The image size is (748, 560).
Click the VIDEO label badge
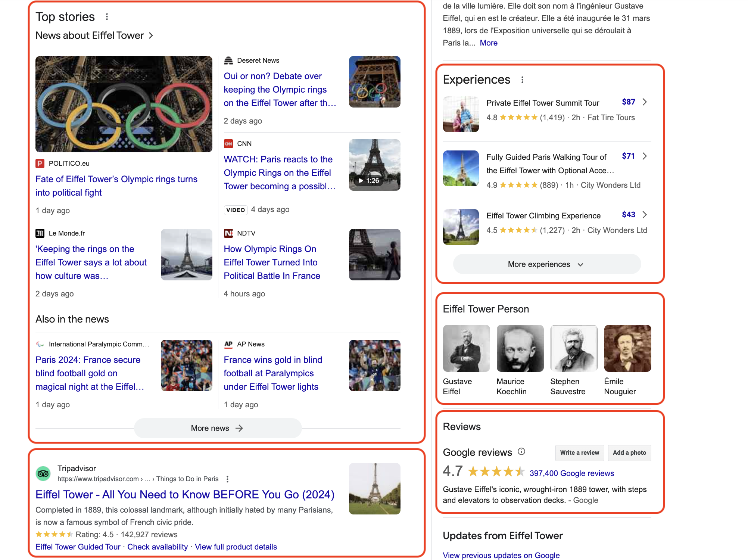236,210
